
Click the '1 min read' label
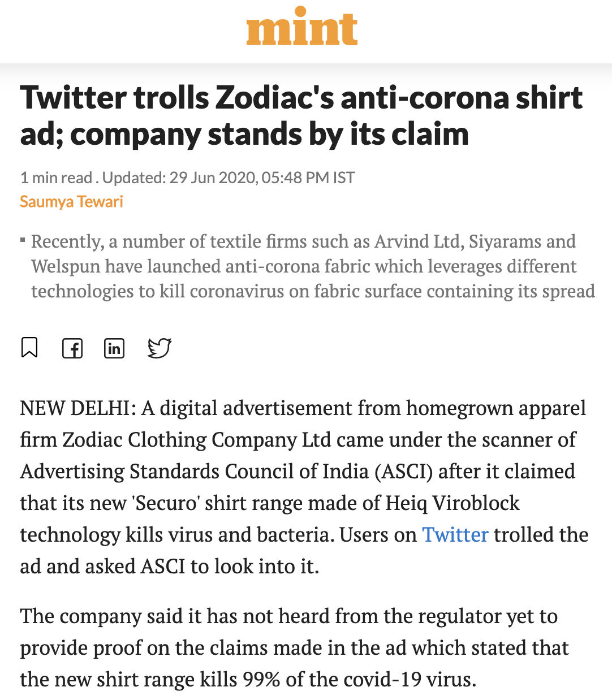[x=56, y=178]
